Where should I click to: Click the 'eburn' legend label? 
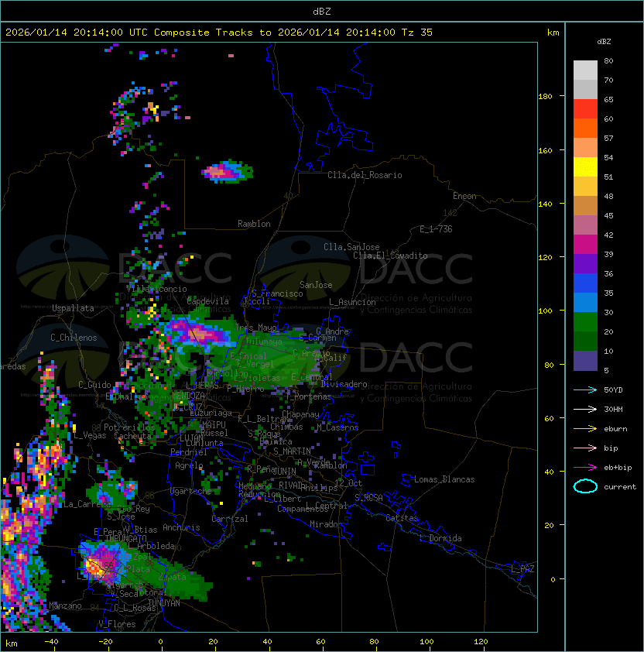click(615, 429)
